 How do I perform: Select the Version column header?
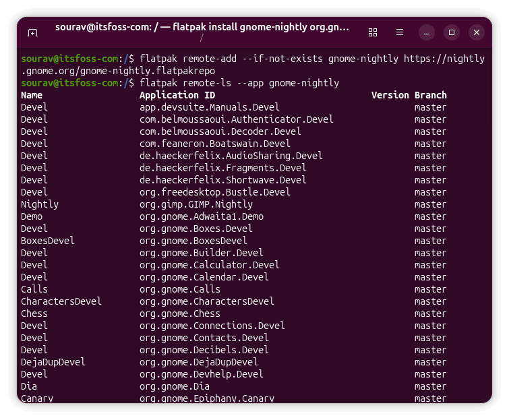(x=390, y=95)
